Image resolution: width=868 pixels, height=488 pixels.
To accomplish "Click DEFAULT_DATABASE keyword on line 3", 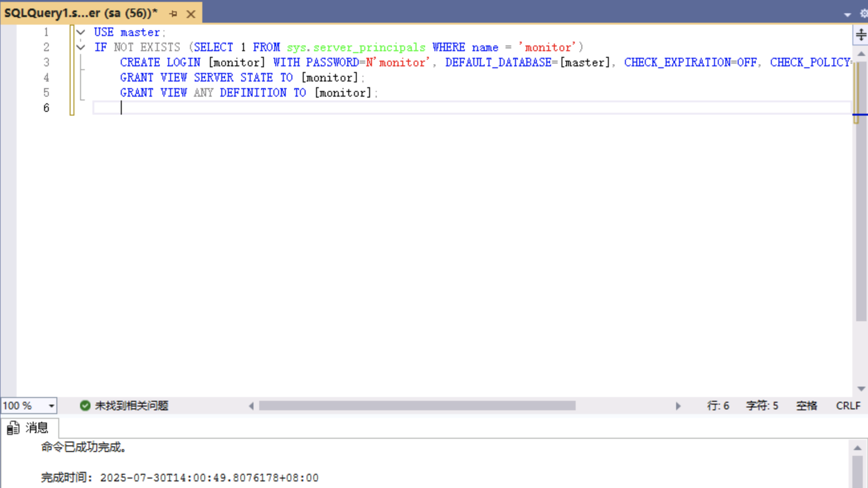I will pos(498,63).
